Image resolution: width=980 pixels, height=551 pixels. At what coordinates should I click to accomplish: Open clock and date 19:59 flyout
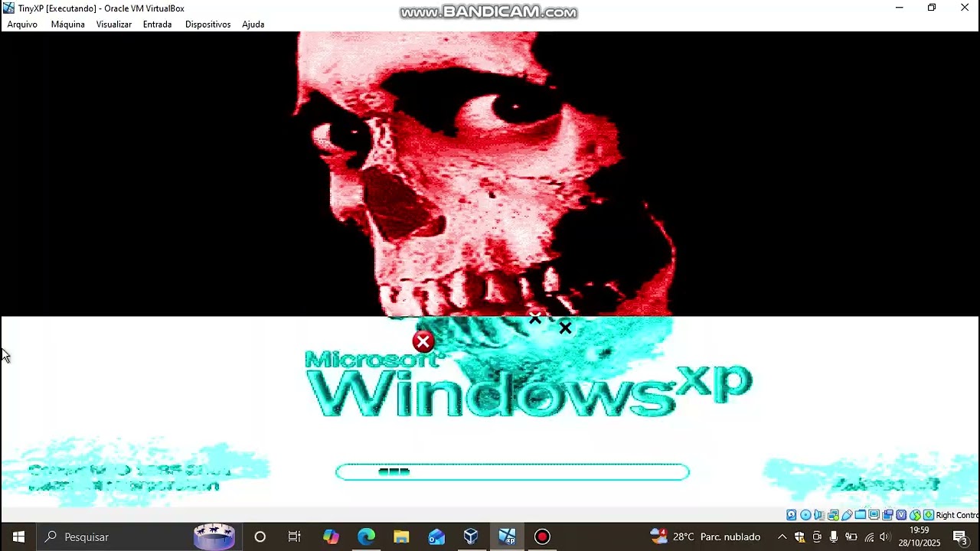919,537
